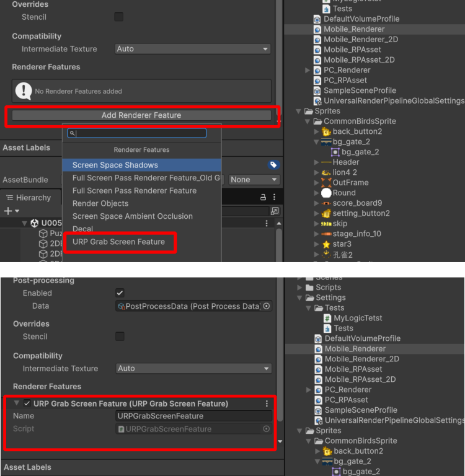Collapse the URP Grab Screen Feature foldout

17,403
